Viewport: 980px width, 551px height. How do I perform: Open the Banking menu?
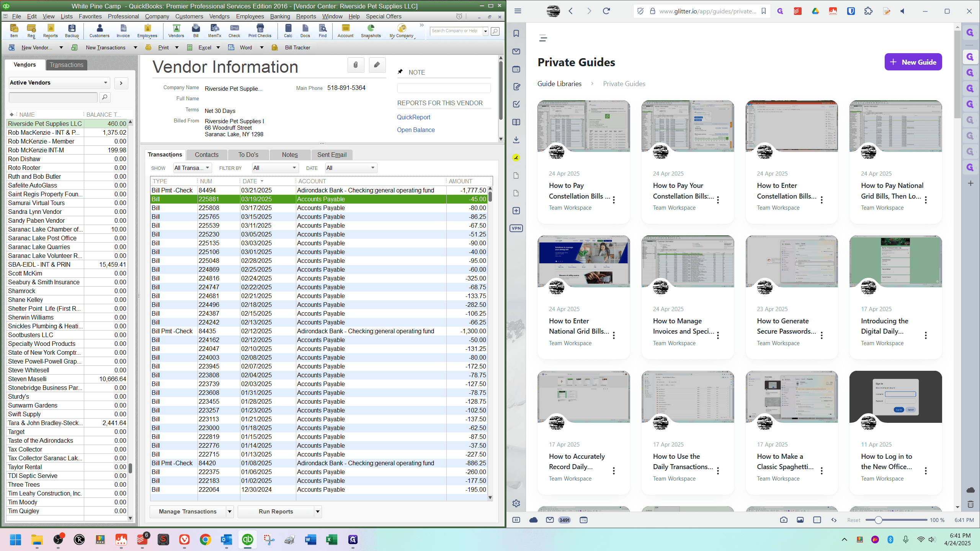coord(280,16)
